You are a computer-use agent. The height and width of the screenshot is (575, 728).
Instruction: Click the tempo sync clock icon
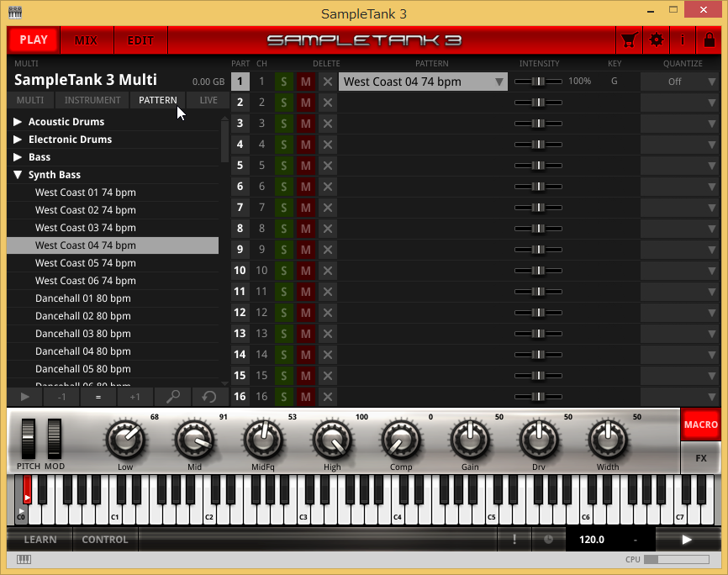click(548, 539)
